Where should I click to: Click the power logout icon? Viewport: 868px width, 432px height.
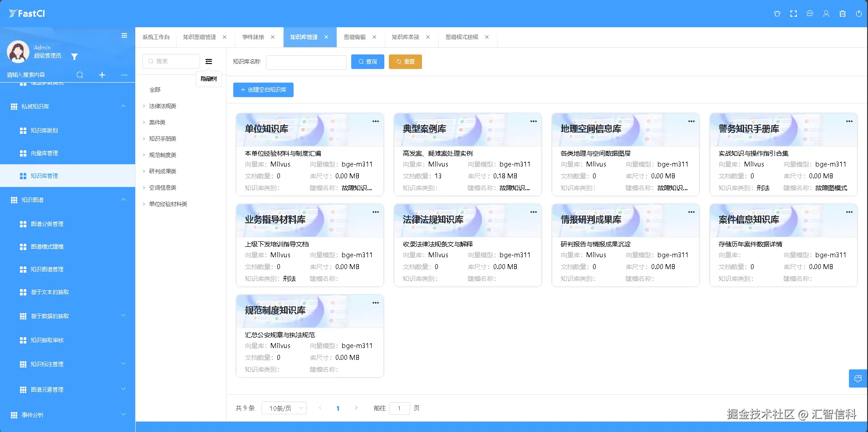859,14
